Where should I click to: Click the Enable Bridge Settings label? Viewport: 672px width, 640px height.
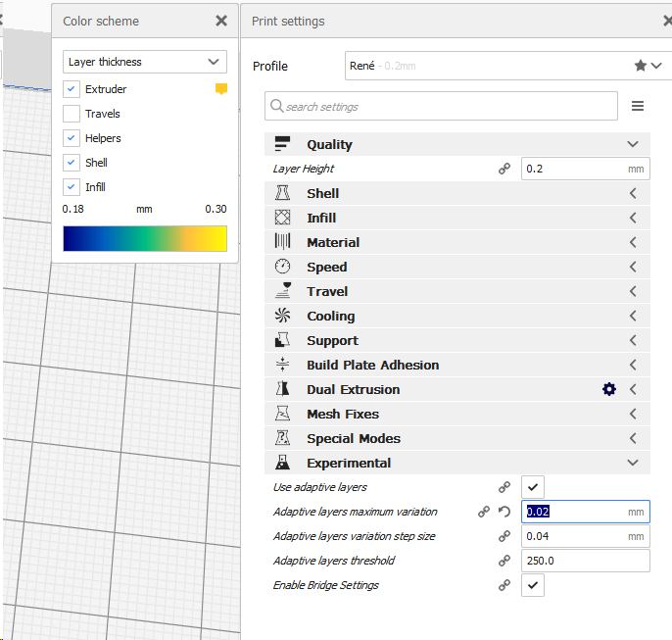(x=325, y=585)
